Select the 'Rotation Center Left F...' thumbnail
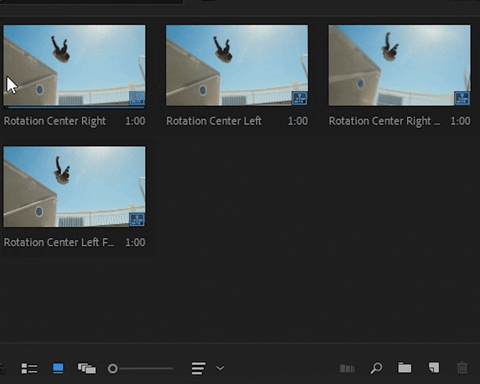The image size is (480, 384). [74, 187]
